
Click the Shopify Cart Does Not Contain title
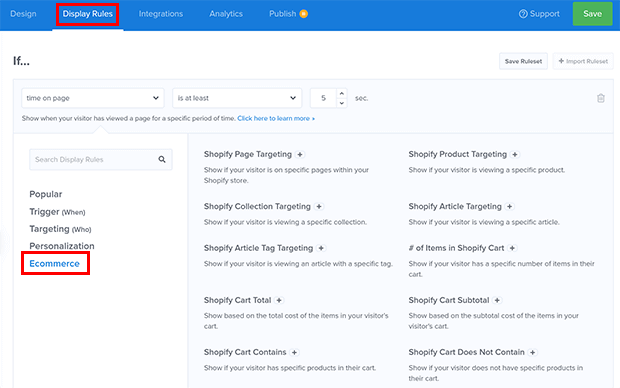467,352
